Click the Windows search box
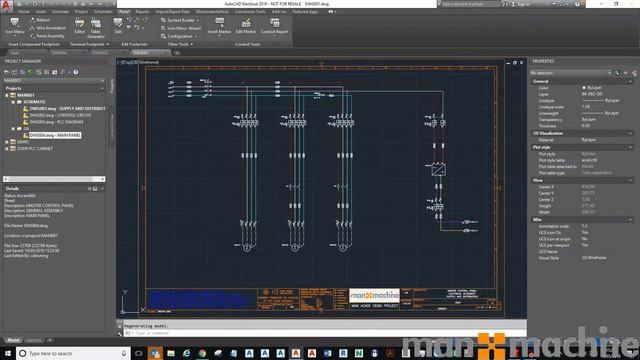Screen dimensions: 640x360 click(x=73, y=353)
